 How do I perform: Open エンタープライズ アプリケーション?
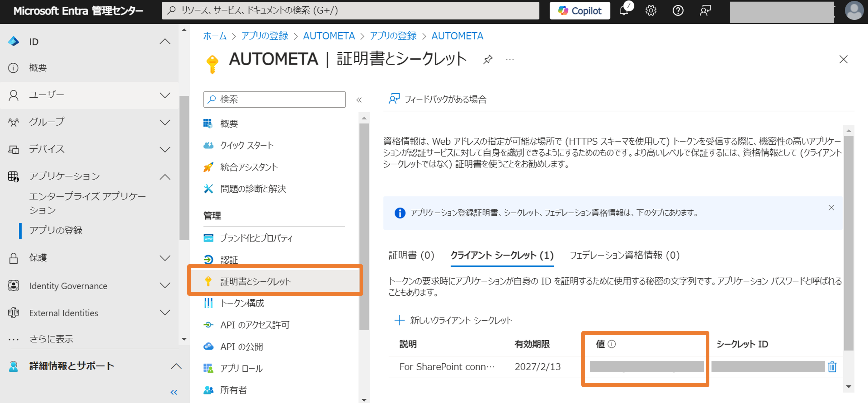click(x=88, y=203)
